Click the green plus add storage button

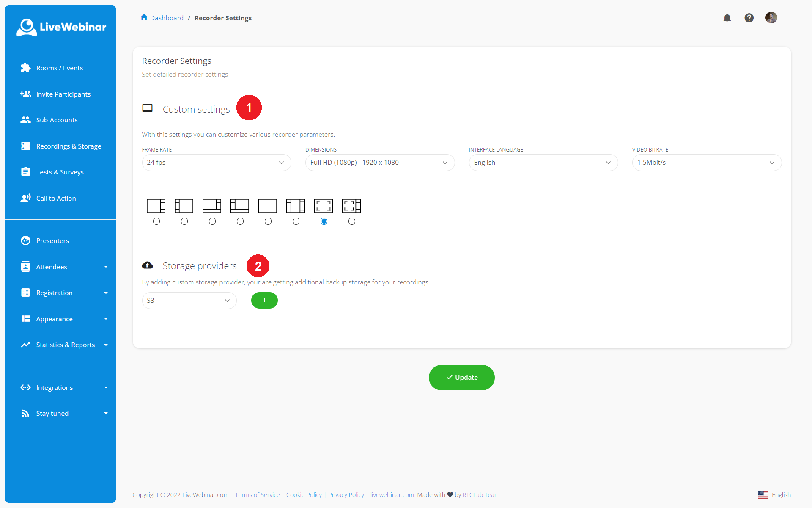(264, 300)
